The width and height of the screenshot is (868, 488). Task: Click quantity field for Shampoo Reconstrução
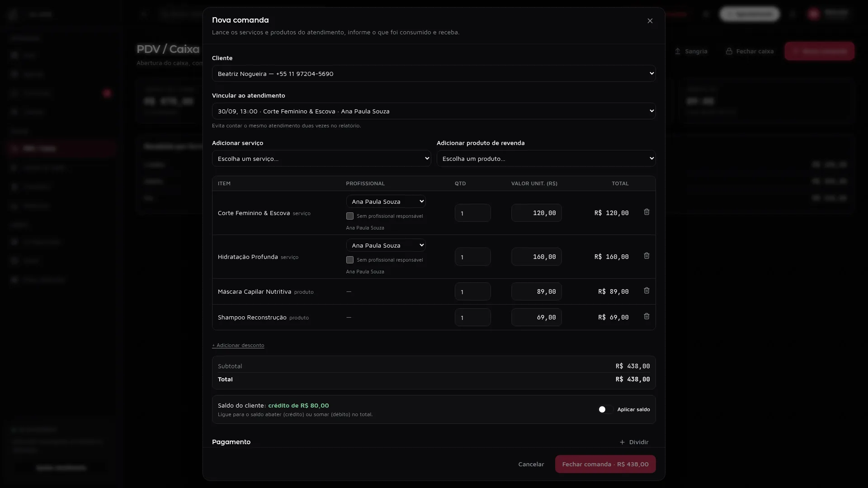pyautogui.click(x=472, y=317)
